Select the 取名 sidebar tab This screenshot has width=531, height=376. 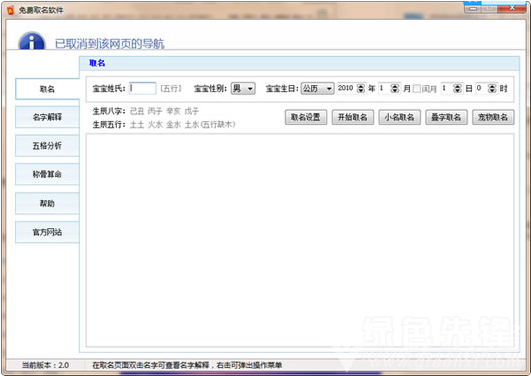coord(47,89)
